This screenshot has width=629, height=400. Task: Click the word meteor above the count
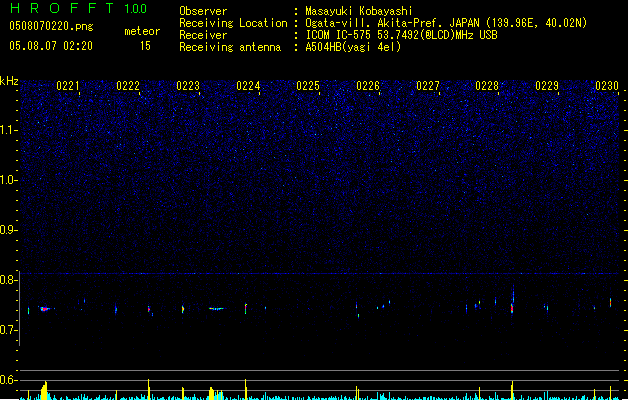pyautogui.click(x=142, y=31)
